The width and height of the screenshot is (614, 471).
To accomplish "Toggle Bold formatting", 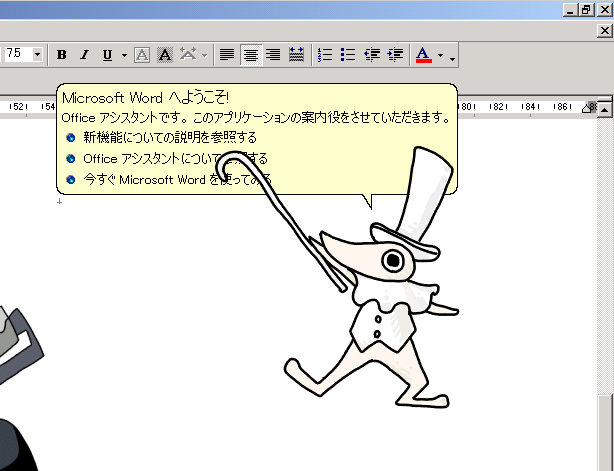I will click(61, 55).
